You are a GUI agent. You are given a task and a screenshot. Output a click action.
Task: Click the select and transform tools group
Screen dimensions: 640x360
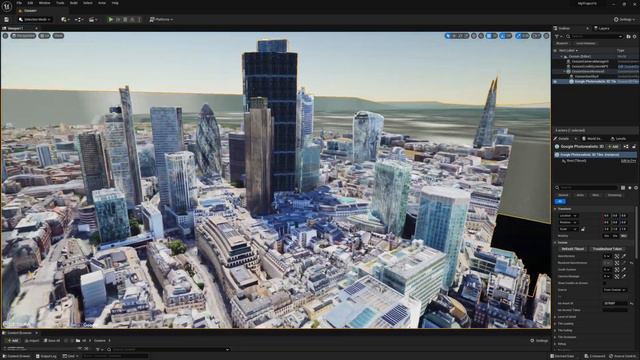coord(456,36)
